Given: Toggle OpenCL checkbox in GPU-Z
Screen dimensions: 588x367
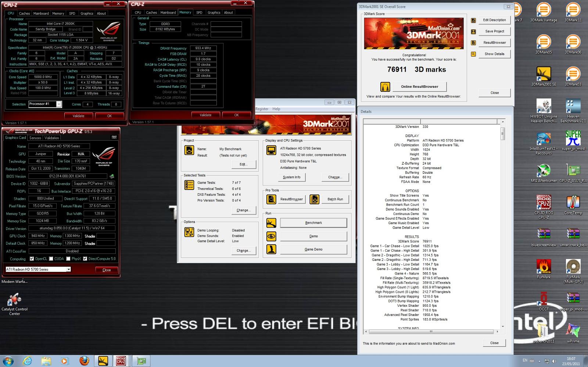Looking at the screenshot, I should (32, 259).
